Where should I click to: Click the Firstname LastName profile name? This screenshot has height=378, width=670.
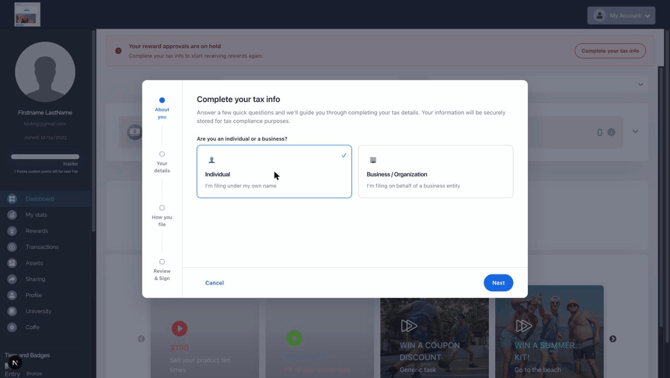click(45, 113)
